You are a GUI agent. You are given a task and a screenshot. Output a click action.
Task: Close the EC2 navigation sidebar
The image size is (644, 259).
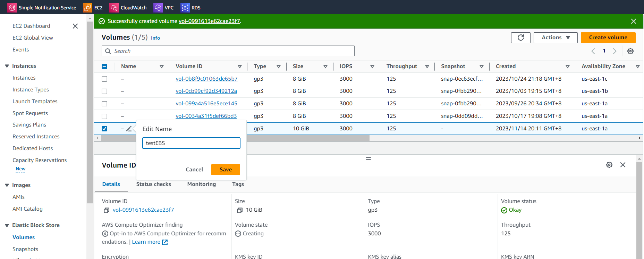pos(75,26)
